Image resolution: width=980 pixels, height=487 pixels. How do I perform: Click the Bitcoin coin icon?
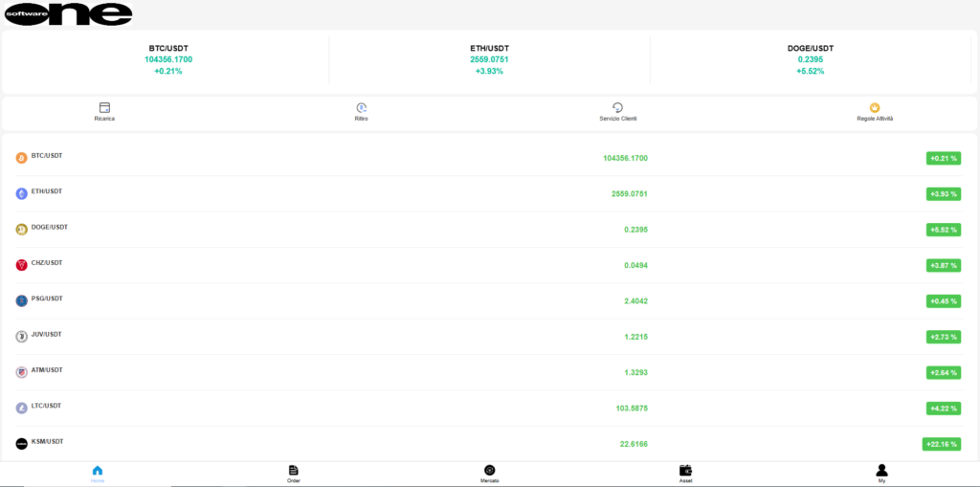click(22, 158)
